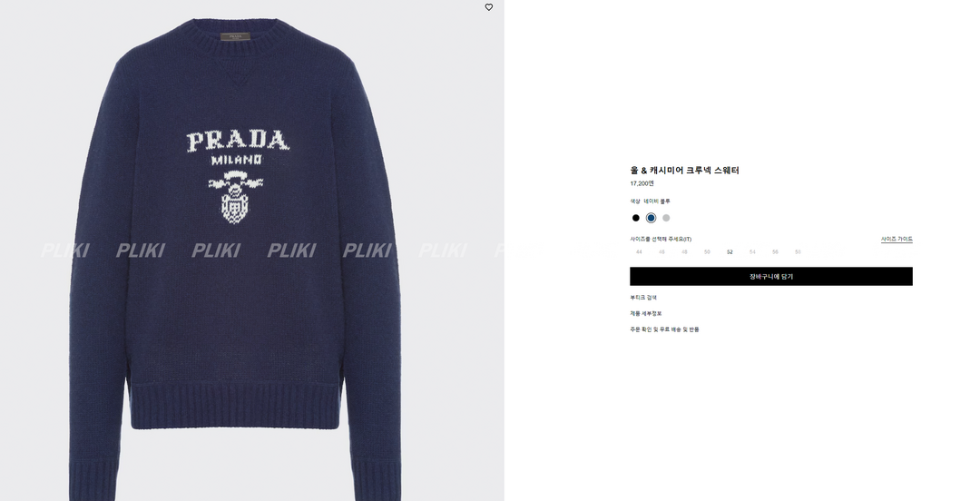Select size 48
This screenshot has width=980, height=501.
[684, 252]
